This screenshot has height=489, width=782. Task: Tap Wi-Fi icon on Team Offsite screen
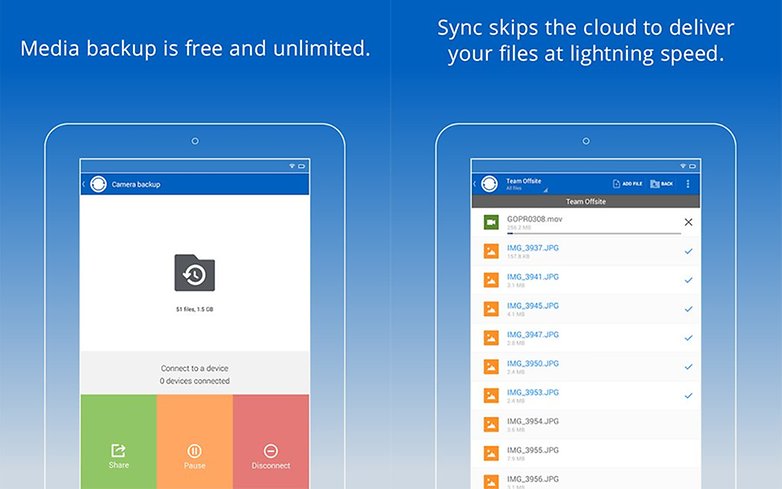(683, 166)
